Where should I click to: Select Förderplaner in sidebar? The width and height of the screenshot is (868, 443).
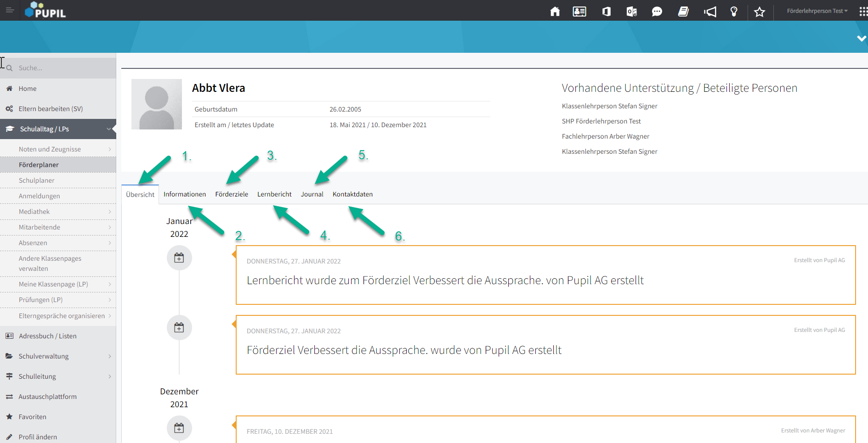coord(58,165)
